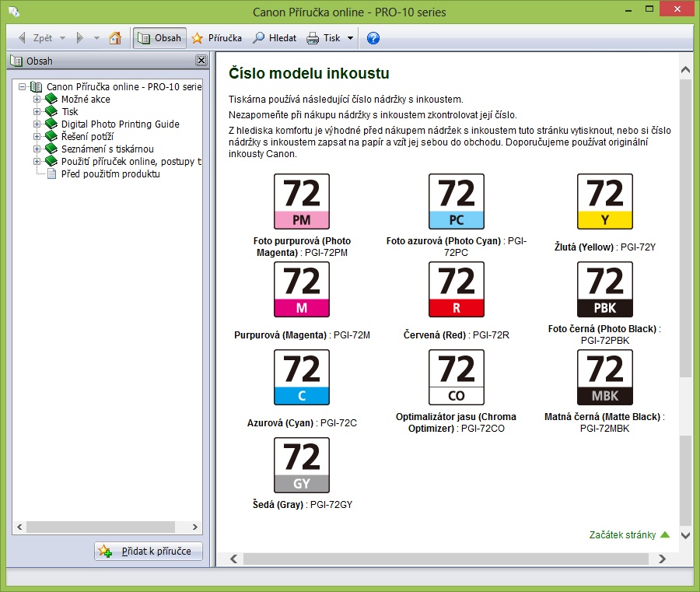
Task: Click the content horizontal scrollbar thumb
Action: coord(446,559)
